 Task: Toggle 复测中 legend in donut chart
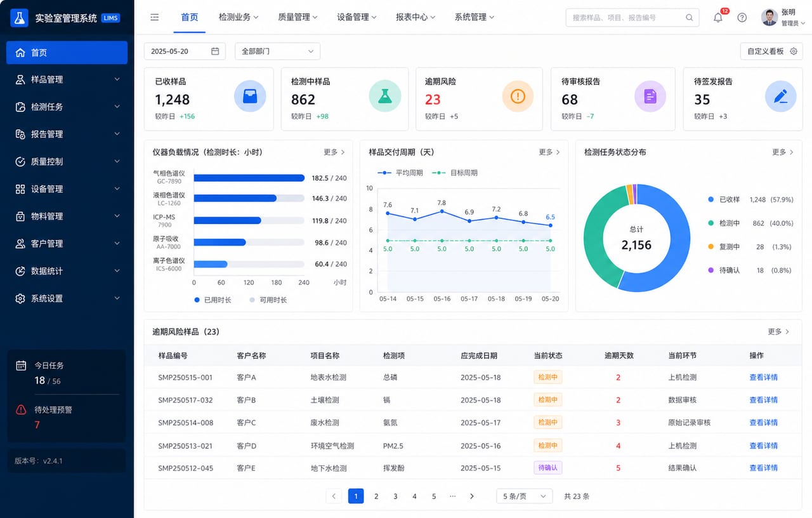724,247
